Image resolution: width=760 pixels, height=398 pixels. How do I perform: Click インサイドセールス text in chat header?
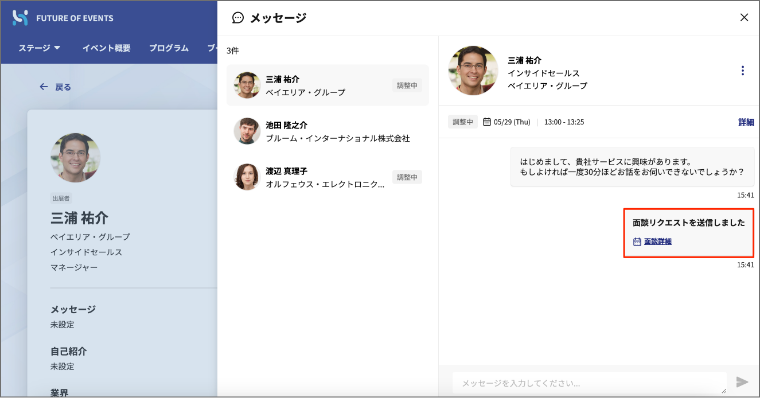(544, 73)
